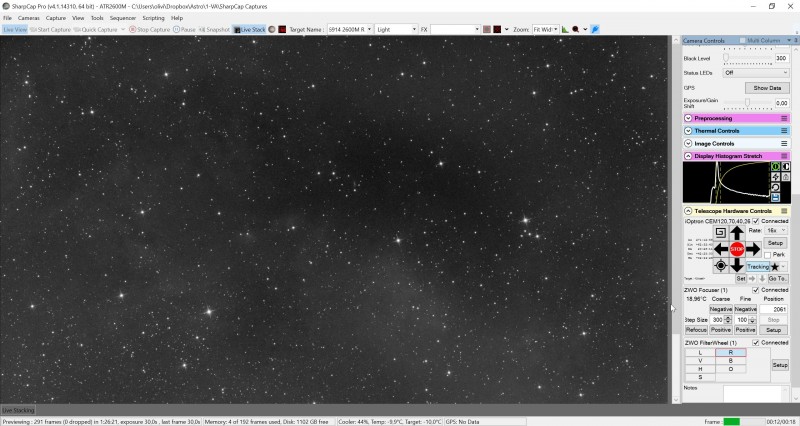Screen dimensions: 800x426
Task: Click the mount Setup button
Action: pos(776,243)
